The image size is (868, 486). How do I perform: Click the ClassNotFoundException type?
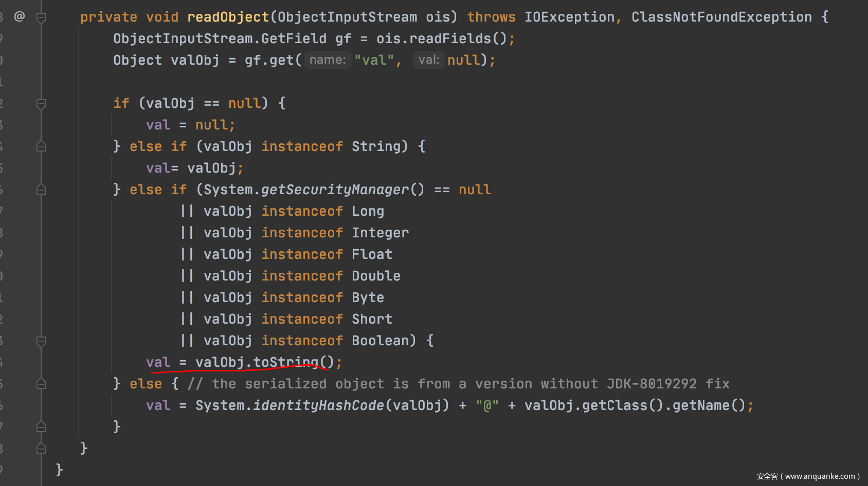[x=721, y=17]
